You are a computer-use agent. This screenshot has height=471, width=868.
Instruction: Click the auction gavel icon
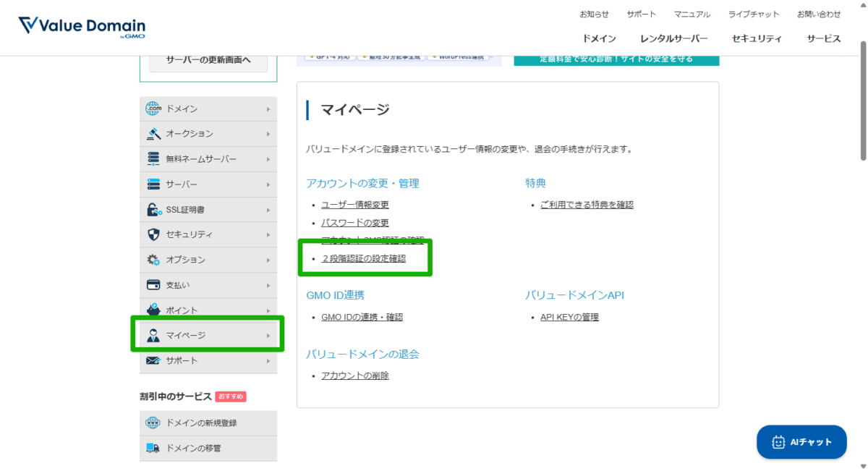click(x=153, y=134)
